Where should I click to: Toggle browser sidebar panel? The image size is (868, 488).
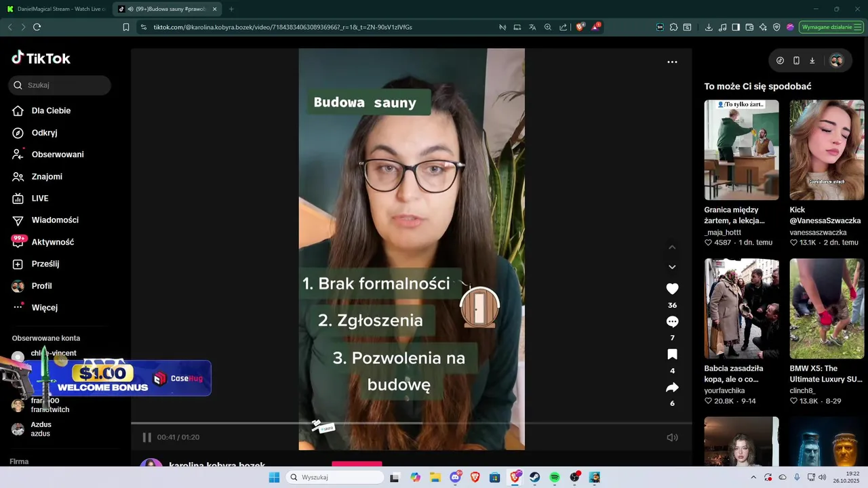pyautogui.click(x=736, y=27)
